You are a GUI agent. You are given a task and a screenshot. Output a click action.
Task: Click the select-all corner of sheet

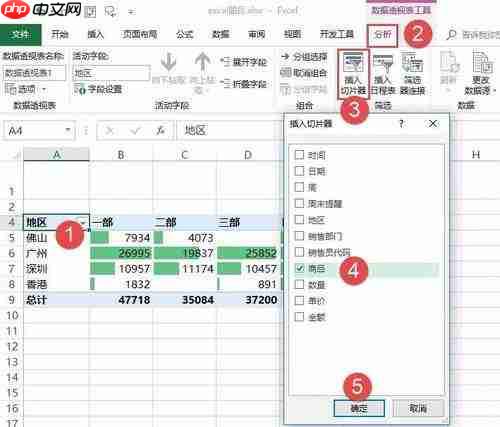coord(15,155)
